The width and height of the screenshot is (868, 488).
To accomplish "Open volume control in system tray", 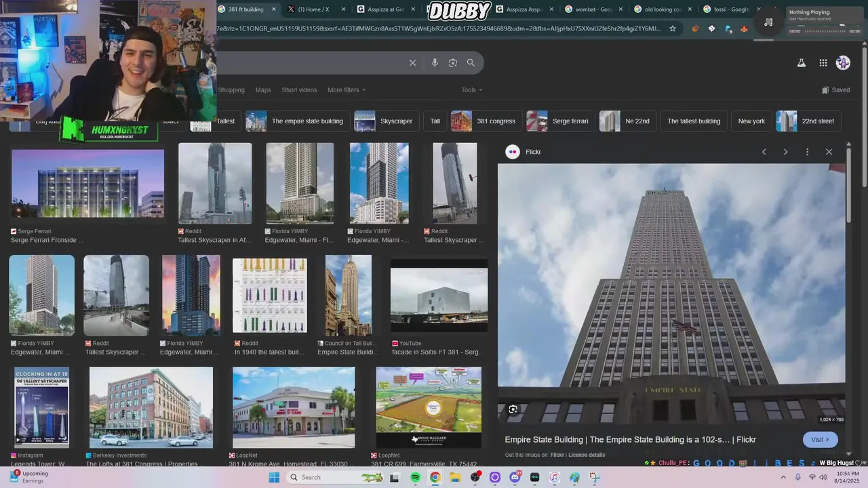I will 823,477.
